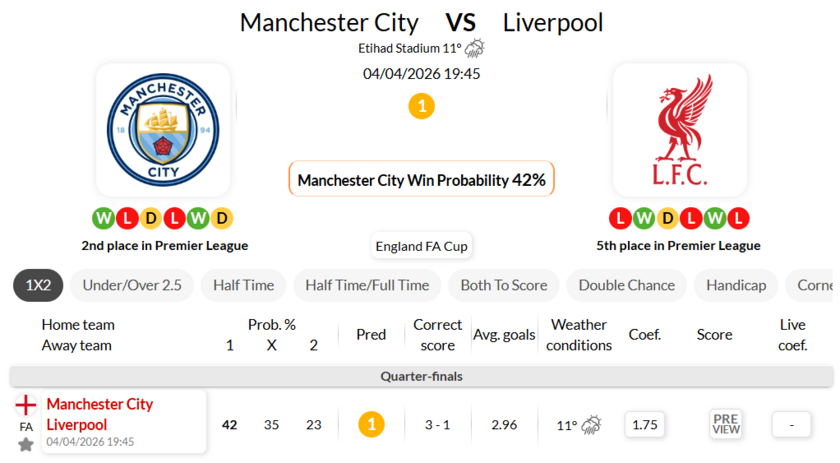Click the weather icon in the match row

[592, 425]
